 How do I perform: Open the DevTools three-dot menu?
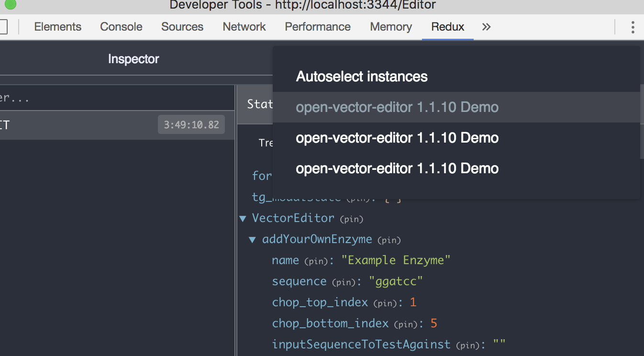633,27
